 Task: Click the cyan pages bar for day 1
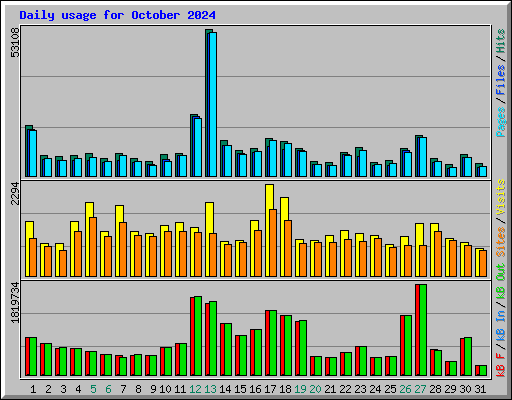click(33, 153)
